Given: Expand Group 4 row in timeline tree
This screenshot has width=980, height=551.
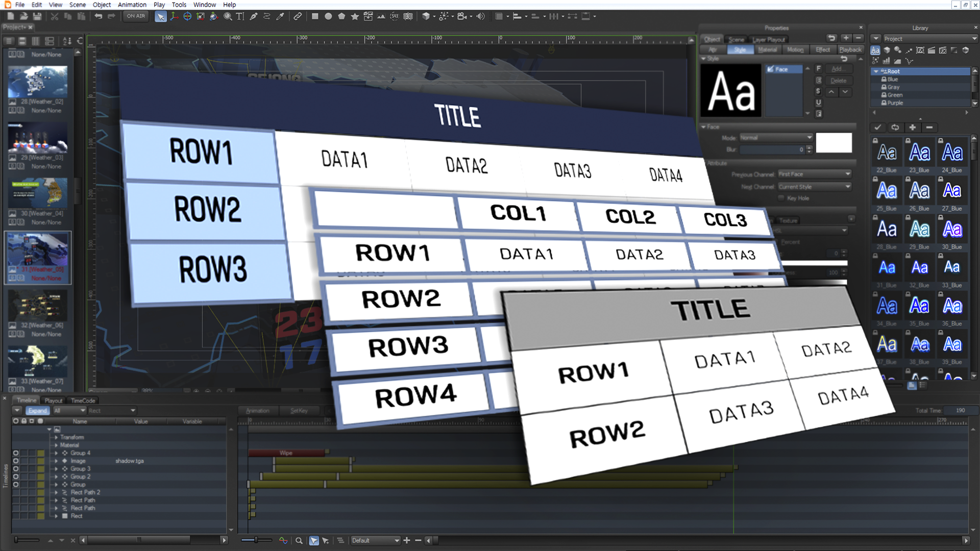Looking at the screenshot, I should coord(57,453).
